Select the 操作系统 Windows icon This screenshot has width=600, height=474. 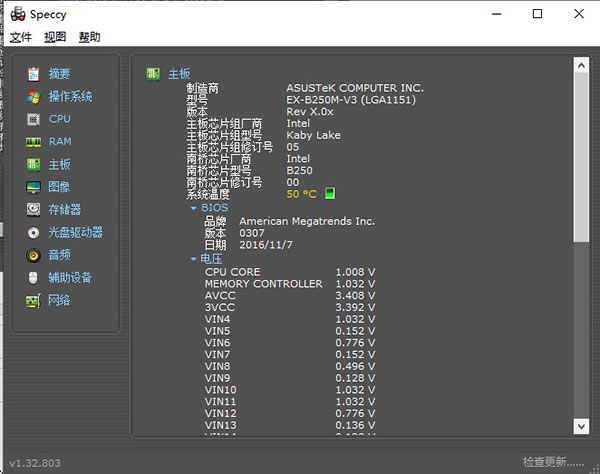33,97
